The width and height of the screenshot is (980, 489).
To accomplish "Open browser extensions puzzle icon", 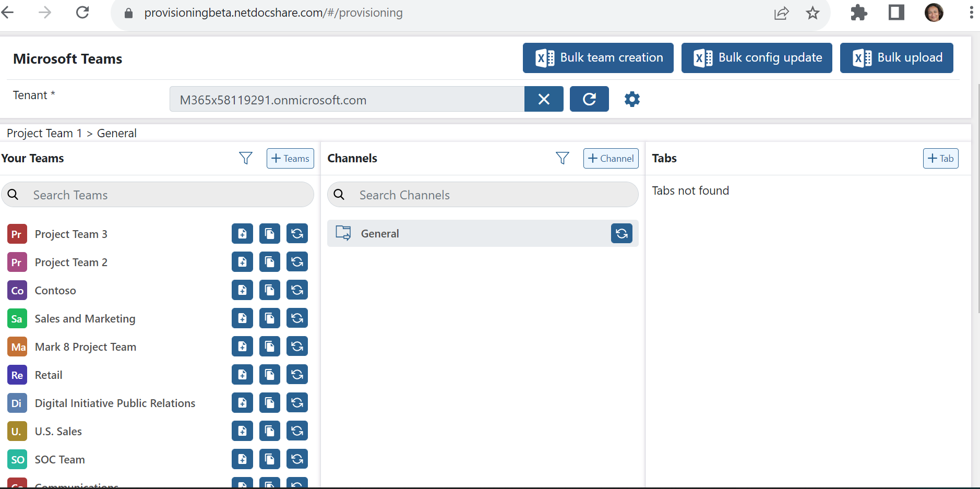I will (858, 13).
